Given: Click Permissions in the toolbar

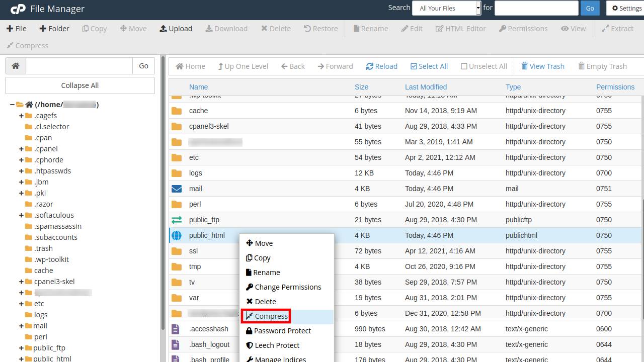Looking at the screenshot, I should coord(523,29).
